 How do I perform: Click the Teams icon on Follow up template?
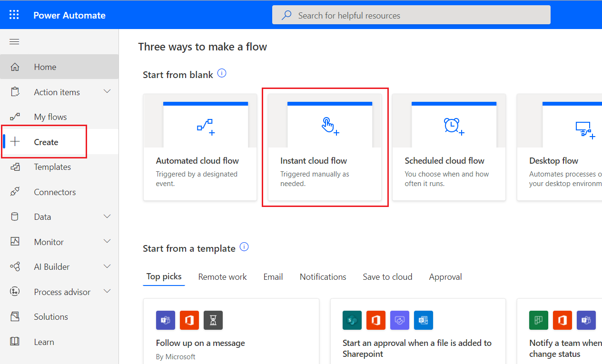(165, 320)
